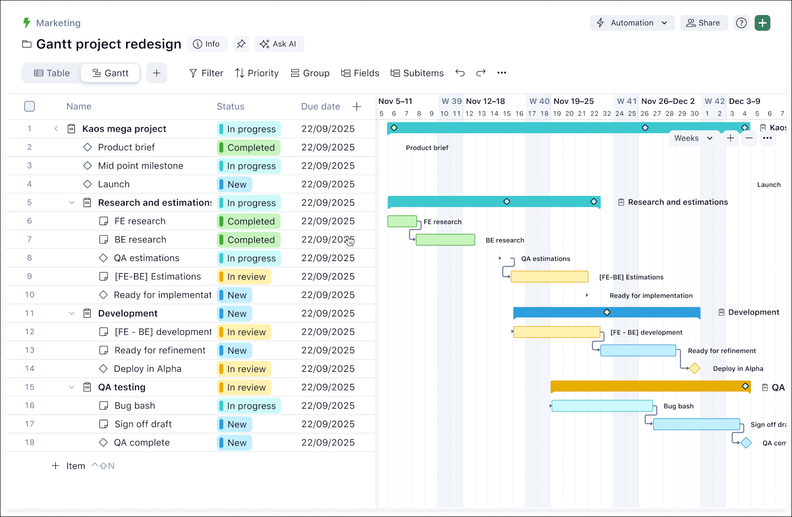
Task: Switch to the Table view tab
Action: tap(52, 73)
